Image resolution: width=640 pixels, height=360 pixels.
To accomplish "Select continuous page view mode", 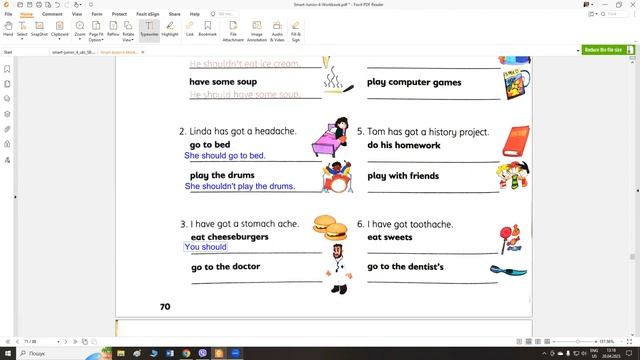I will [x=529, y=341].
